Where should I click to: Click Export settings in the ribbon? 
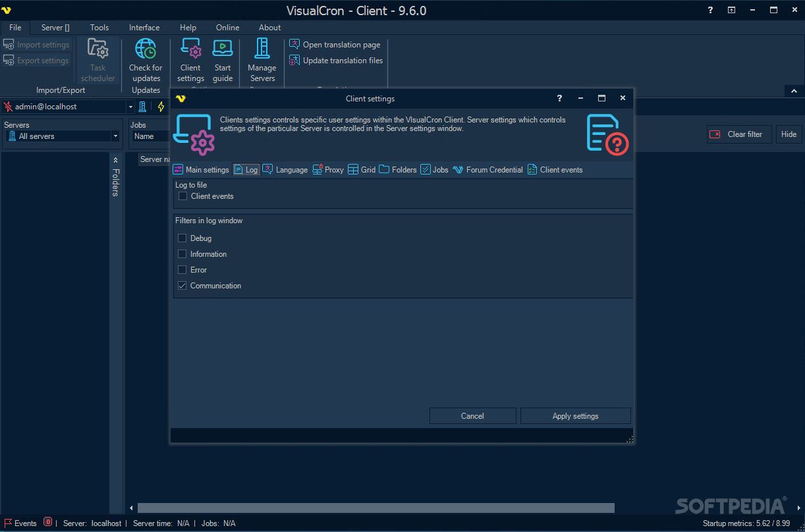click(36, 61)
